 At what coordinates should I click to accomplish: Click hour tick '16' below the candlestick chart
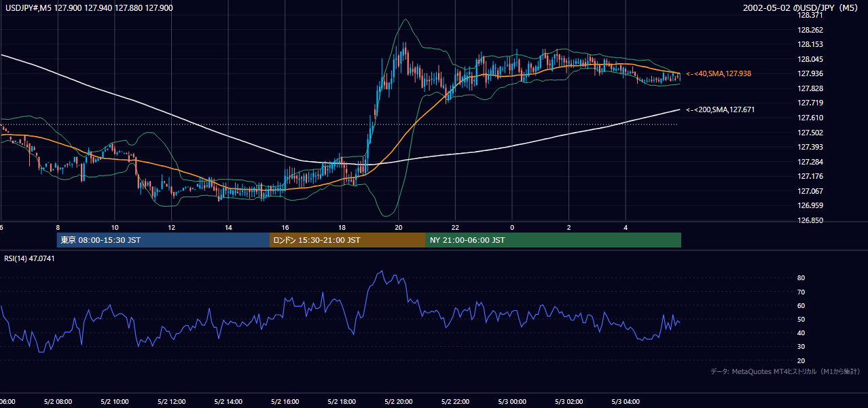tap(285, 227)
